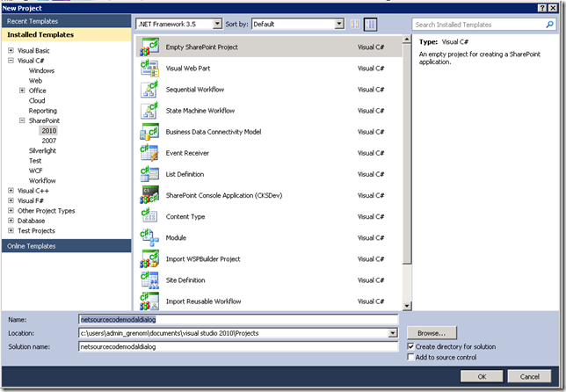Expand Other Project Types node
This screenshot has height=392, width=566.
click(11, 211)
